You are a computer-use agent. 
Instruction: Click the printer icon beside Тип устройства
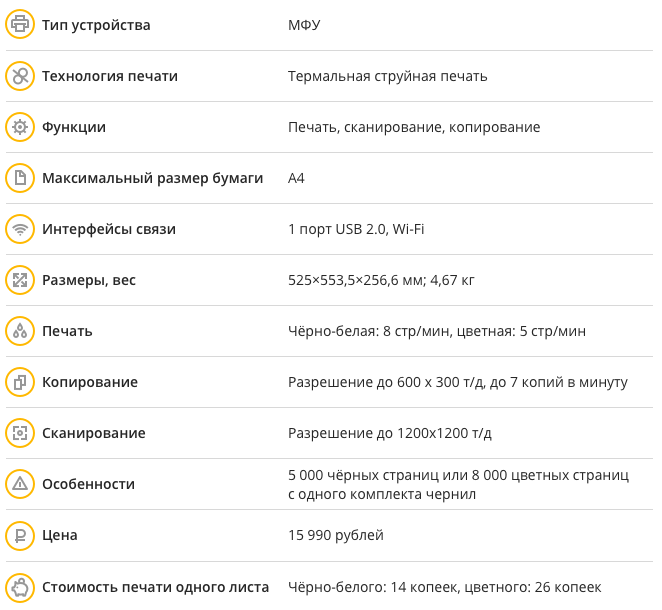pyautogui.click(x=19, y=25)
